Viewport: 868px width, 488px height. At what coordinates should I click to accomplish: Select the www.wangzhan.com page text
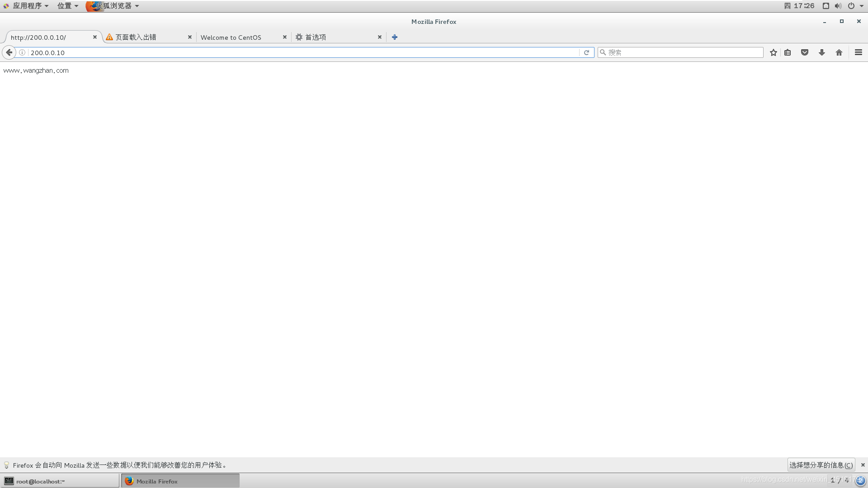pyautogui.click(x=36, y=71)
